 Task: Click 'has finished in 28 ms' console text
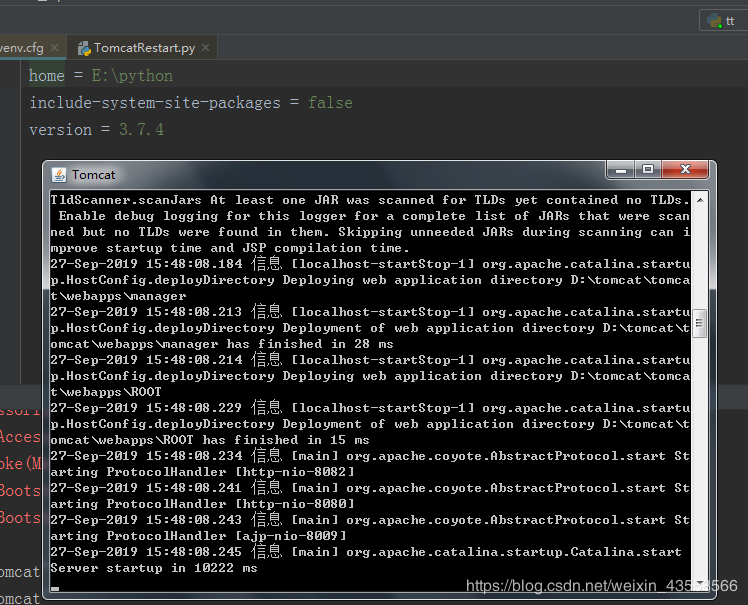tap(310, 344)
